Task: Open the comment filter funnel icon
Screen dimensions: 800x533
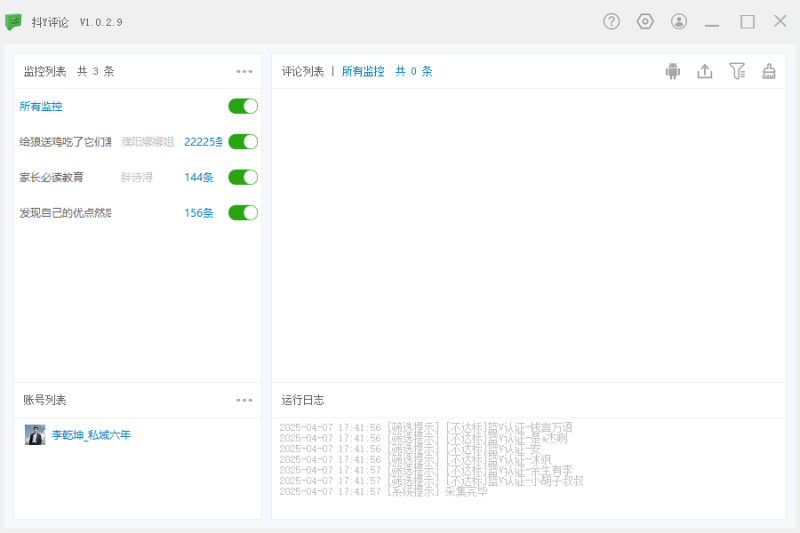Action: [737, 71]
